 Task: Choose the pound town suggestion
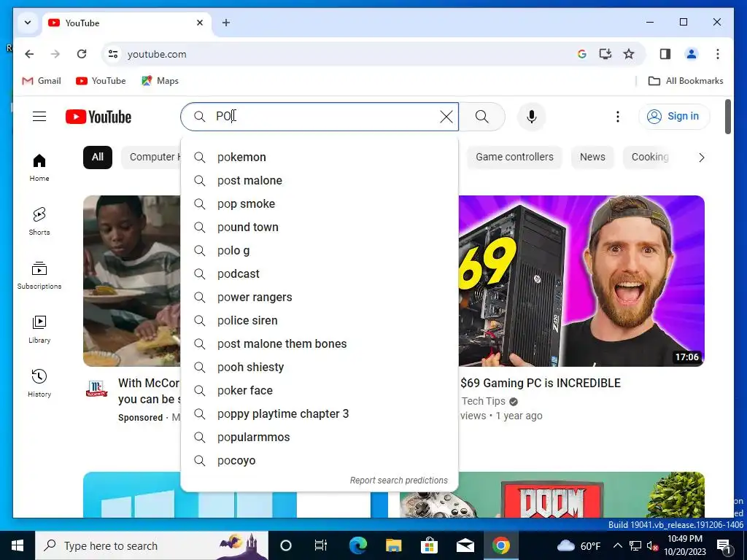(x=320, y=227)
